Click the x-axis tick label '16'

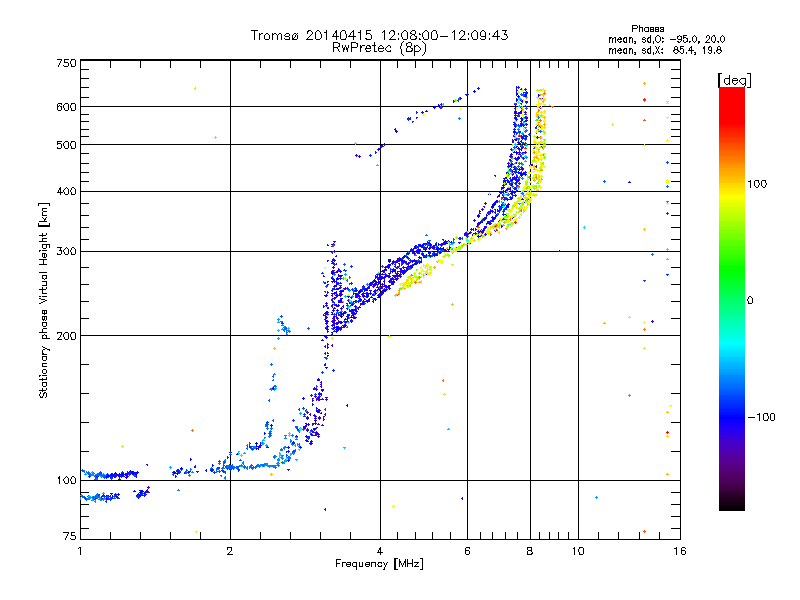click(x=680, y=551)
